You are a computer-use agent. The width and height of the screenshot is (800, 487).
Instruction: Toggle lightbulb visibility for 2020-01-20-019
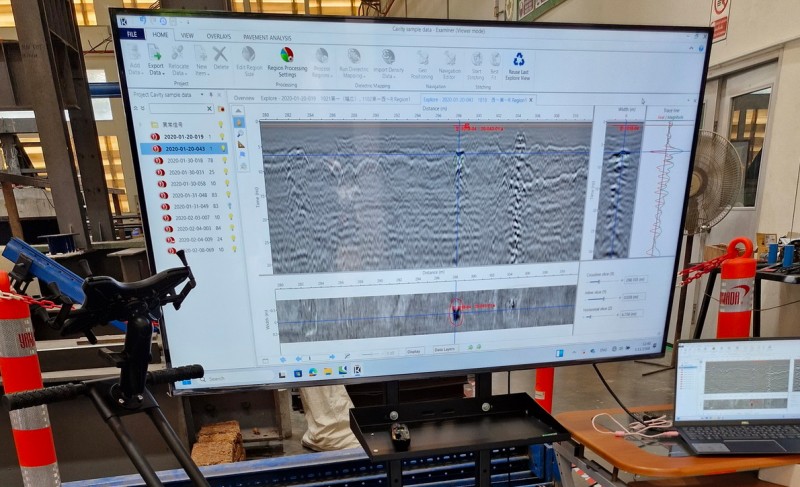pyautogui.click(x=221, y=136)
